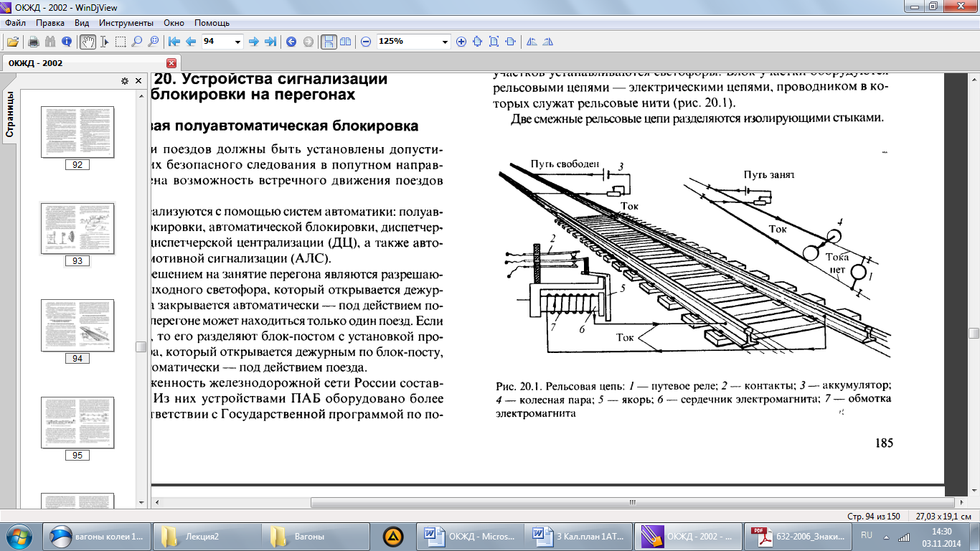Open the Файл menu
This screenshot has height=551, width=980.
15,23
